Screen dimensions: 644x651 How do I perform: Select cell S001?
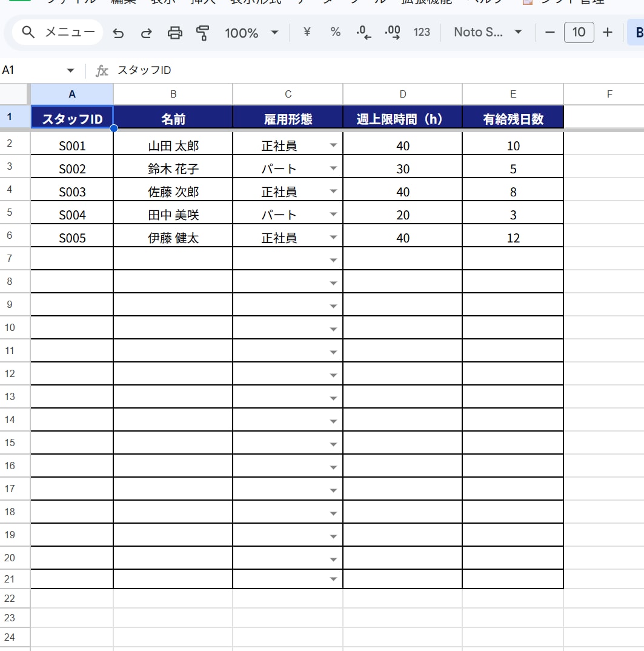tap(71, 144)
